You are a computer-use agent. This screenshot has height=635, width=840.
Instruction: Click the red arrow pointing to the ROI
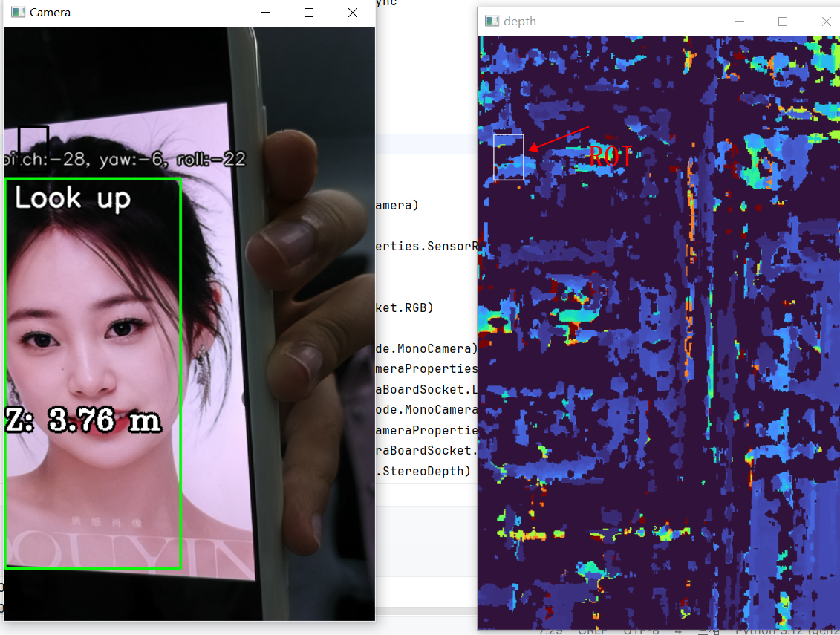coord(557,139)
